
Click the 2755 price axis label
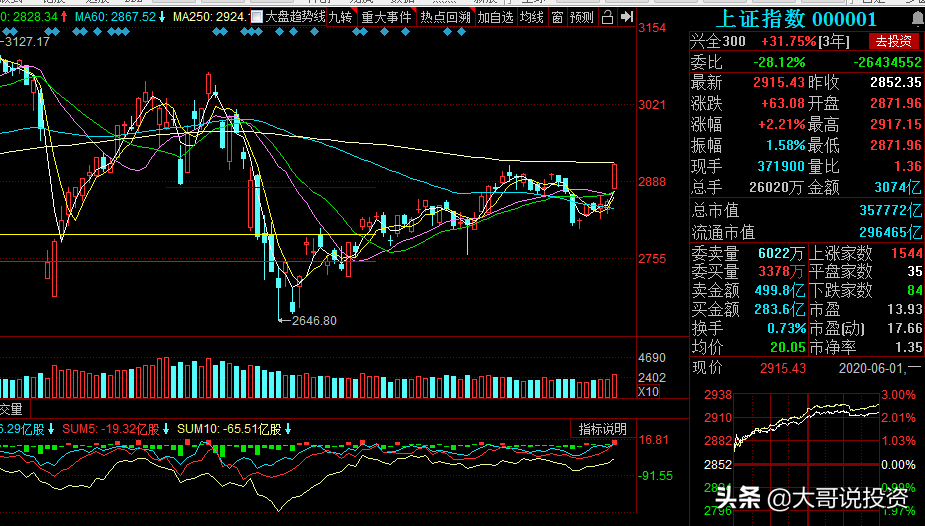[x=652, y=259]
